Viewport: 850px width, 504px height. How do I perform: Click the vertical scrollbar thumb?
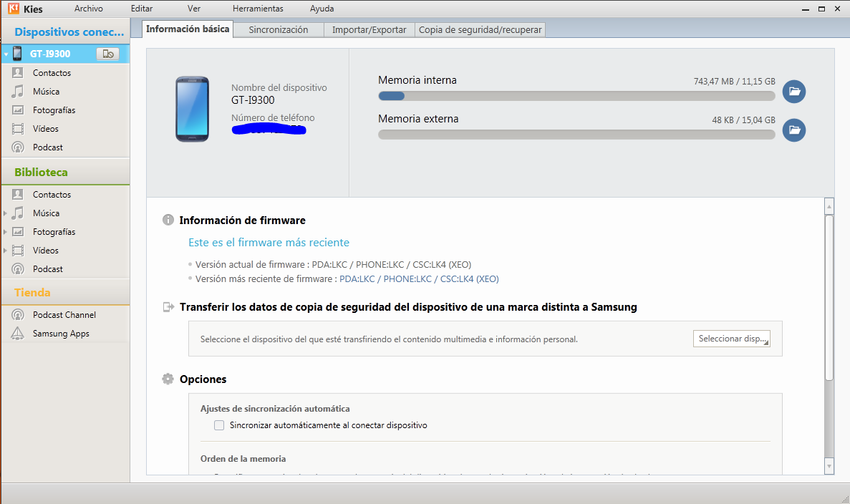[829, 298]
